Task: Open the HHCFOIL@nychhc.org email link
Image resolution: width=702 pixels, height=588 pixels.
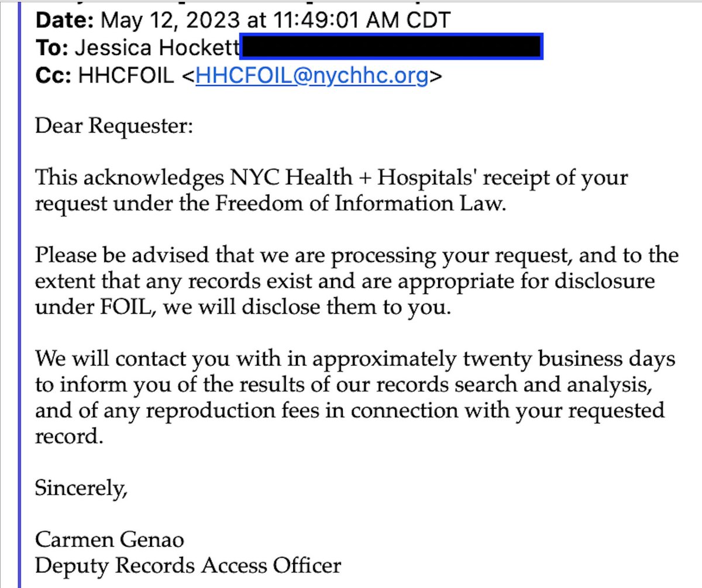Action: (x=311, y=76)
